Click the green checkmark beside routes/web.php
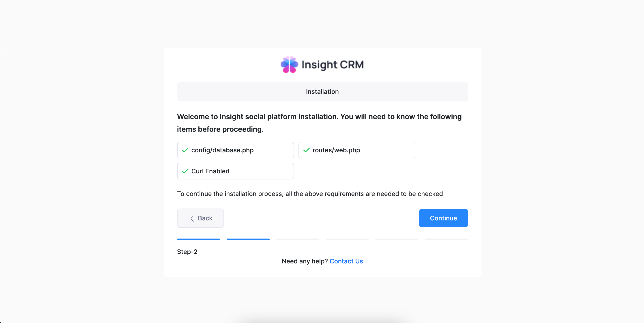Screen dimensions: 644x323 [306, 150]
